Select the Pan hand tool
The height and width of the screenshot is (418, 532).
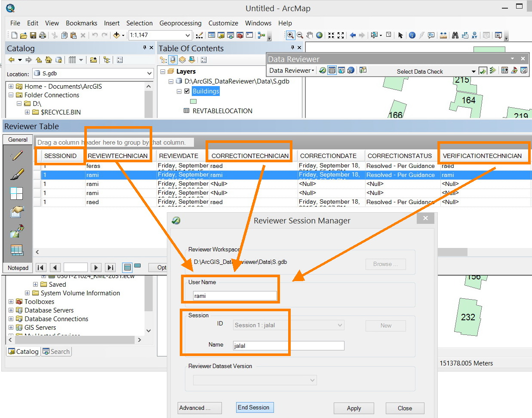[310, 35]
